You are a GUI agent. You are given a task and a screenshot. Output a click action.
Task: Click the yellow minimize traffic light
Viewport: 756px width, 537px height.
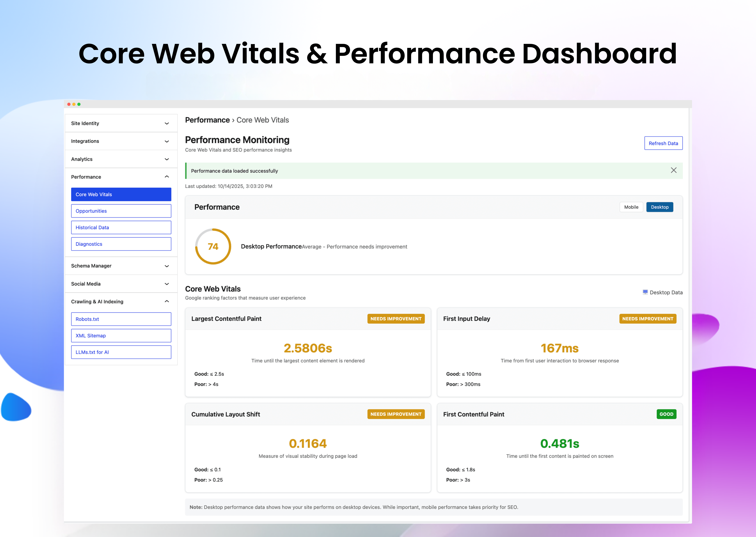[74, 104]
